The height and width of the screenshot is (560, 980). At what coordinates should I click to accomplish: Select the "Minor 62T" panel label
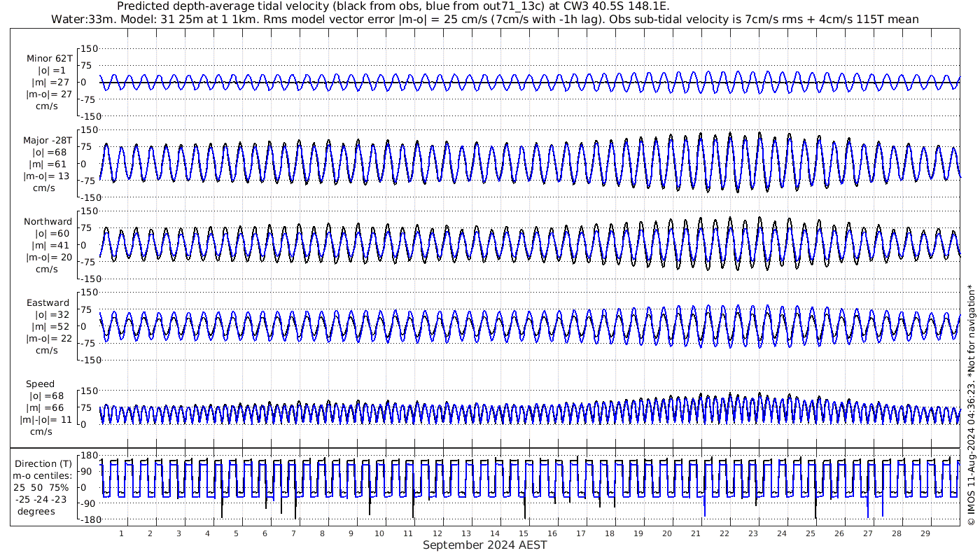49,59
